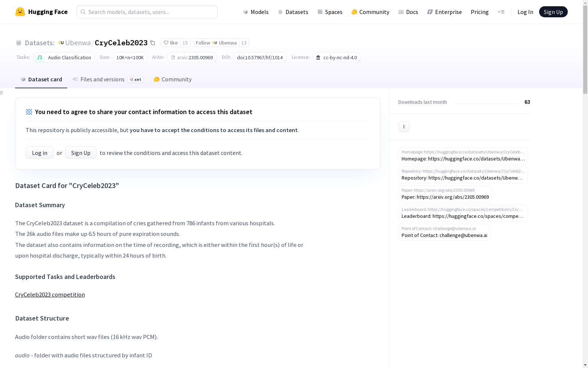Click the like count 15
The width and height of the screenshot is (588, 368).
(185, 43)
